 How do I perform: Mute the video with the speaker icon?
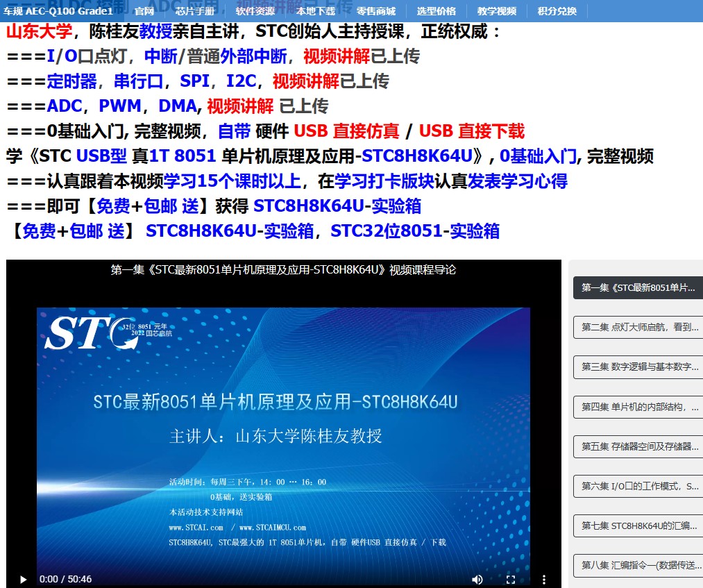click(477, 580)
